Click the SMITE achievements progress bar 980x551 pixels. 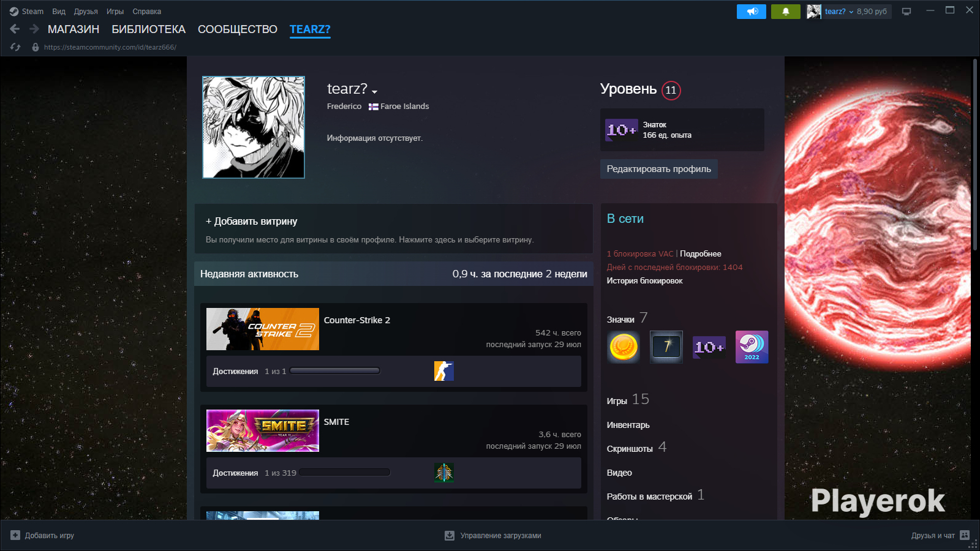tap(345, 472)
